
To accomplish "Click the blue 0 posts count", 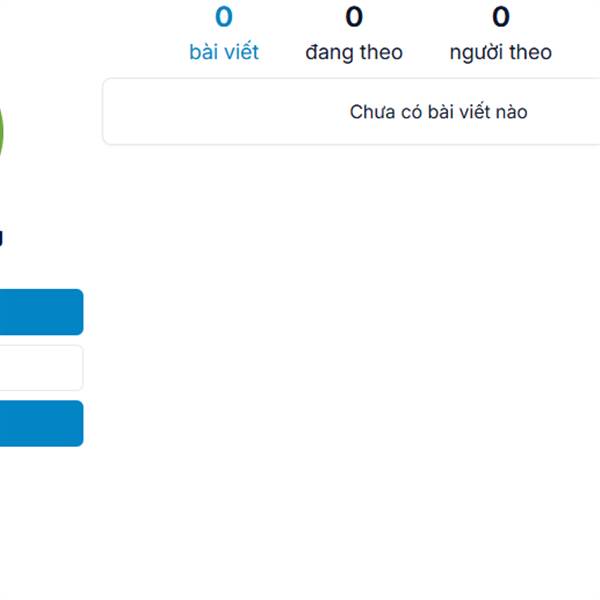I will 224,17.
